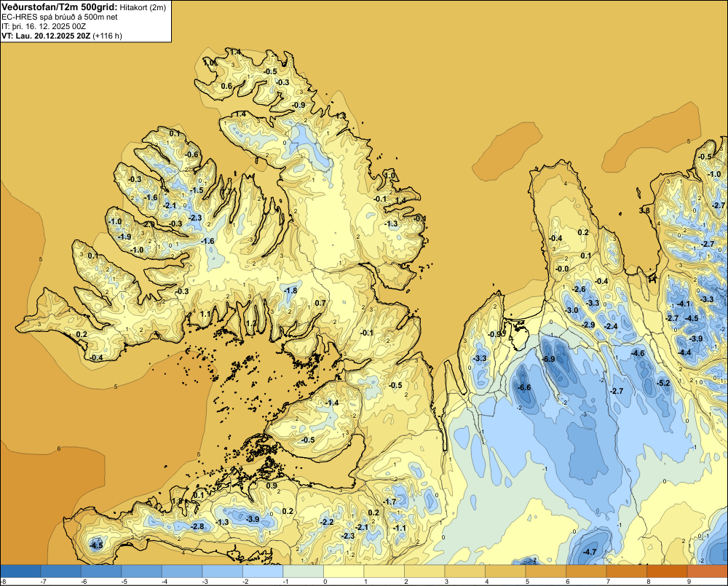Viewport: 728px width, 586px height.
Task: Click the -2.4 temperature value
Action: coord(612,326)
